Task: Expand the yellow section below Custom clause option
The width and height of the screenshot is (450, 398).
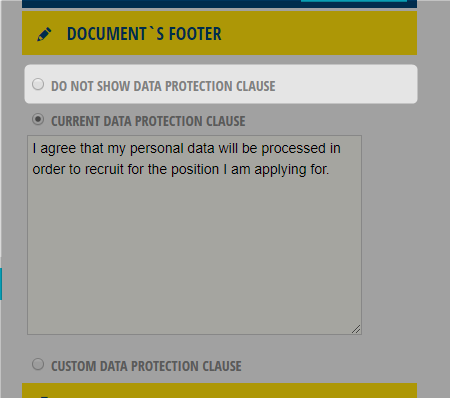Action: point(219,391)
